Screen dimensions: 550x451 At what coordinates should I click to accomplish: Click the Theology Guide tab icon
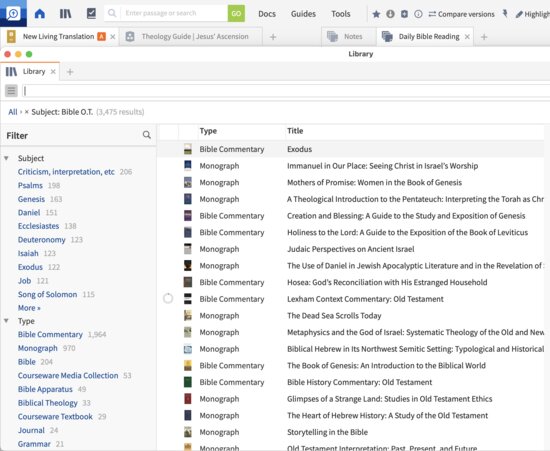pyautogui.click(x=130, y=36)
